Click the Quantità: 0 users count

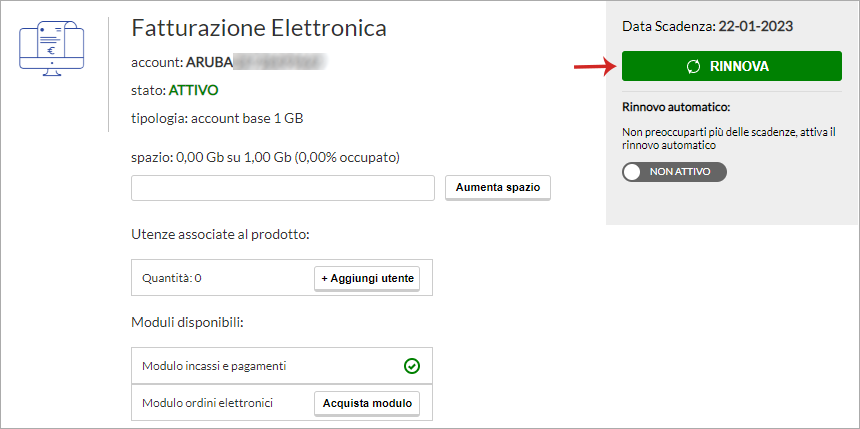(172, 278)
